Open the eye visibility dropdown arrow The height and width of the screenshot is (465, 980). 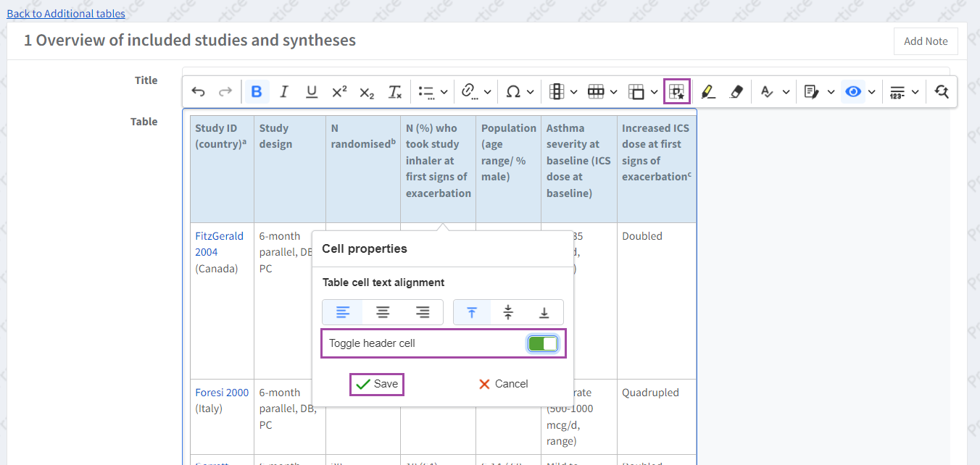point(871,92)
